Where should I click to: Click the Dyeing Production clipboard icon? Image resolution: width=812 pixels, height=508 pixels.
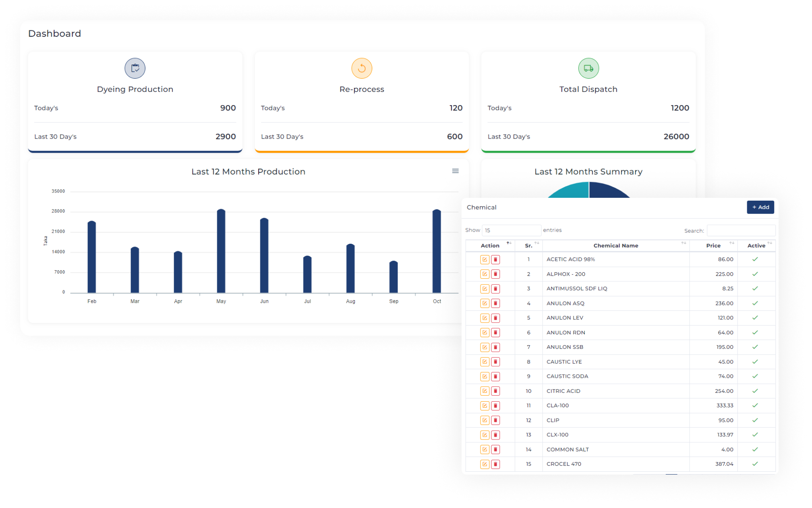pos(135,68)
